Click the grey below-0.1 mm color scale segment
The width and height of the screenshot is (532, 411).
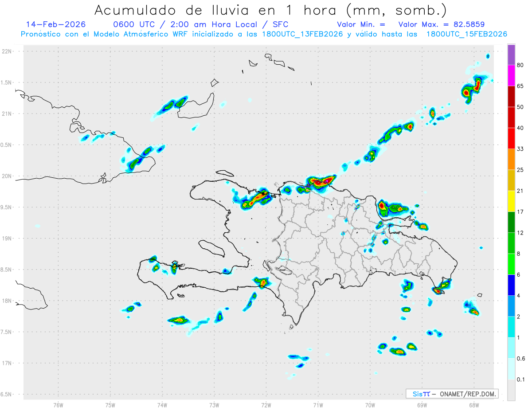511,390
